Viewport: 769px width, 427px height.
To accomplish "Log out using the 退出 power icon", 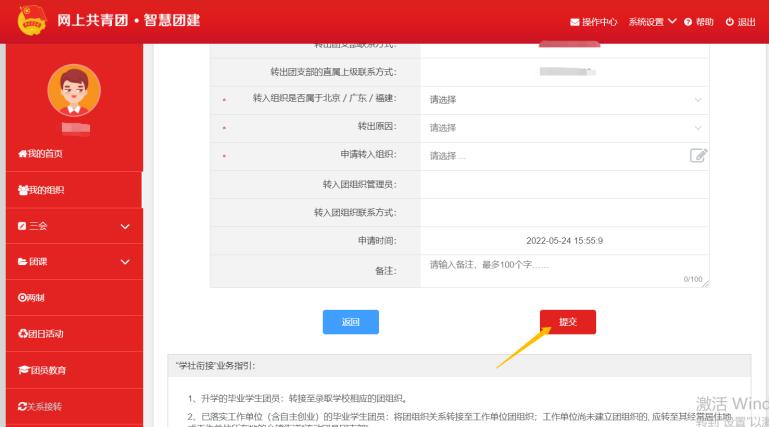I will pyautogui.click(x=730, y=22).
